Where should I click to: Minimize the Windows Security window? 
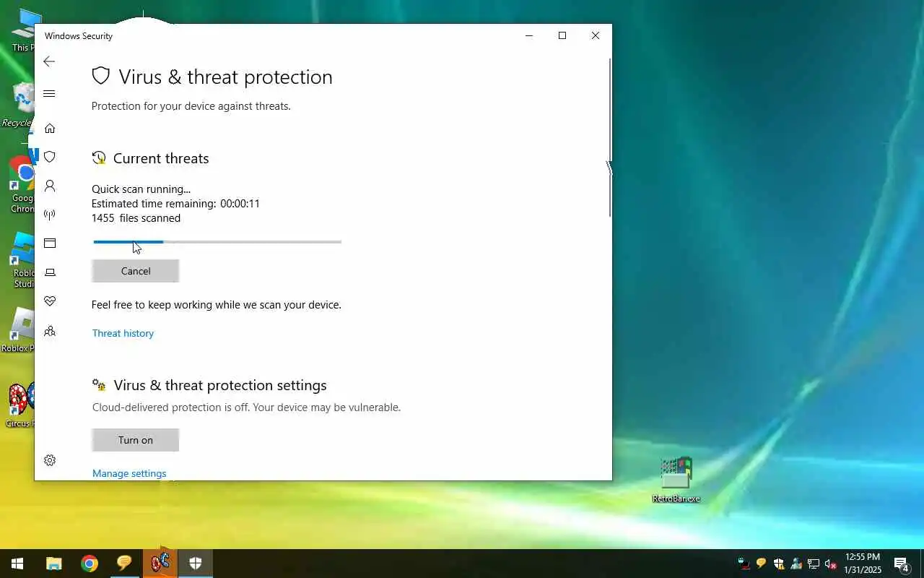(529, 35)
